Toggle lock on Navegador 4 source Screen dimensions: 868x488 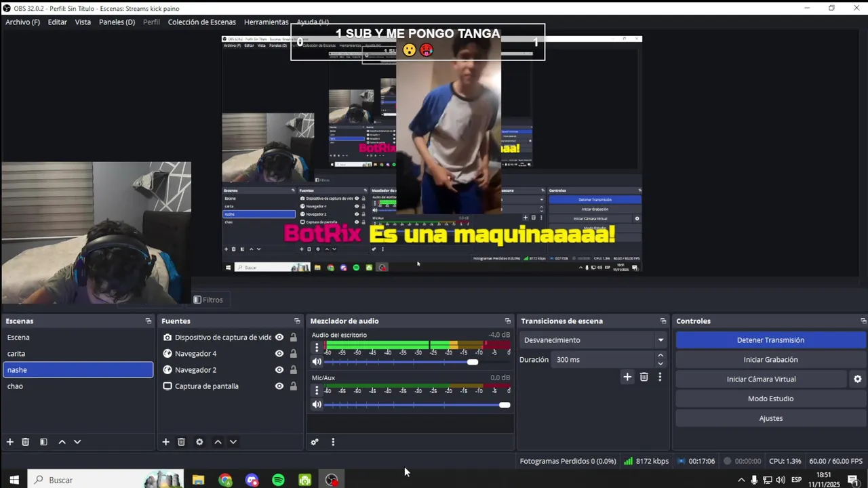294,354
